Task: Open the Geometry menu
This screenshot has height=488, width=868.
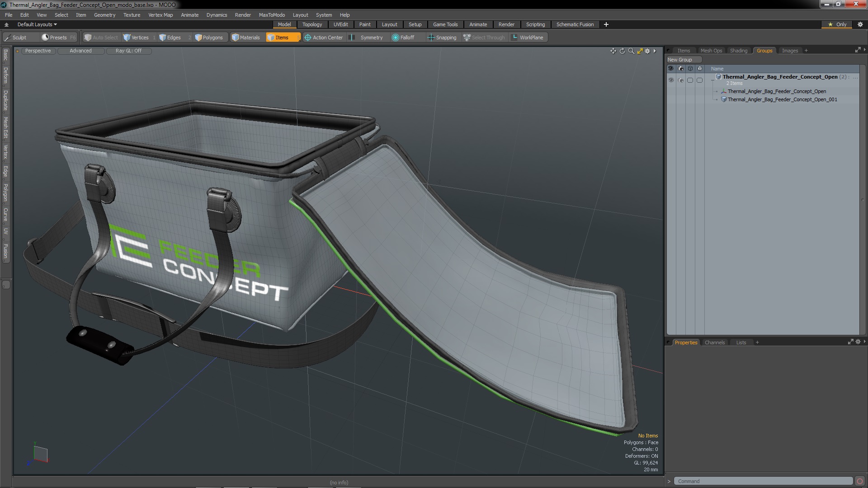Action: click(x=104, y=15)
